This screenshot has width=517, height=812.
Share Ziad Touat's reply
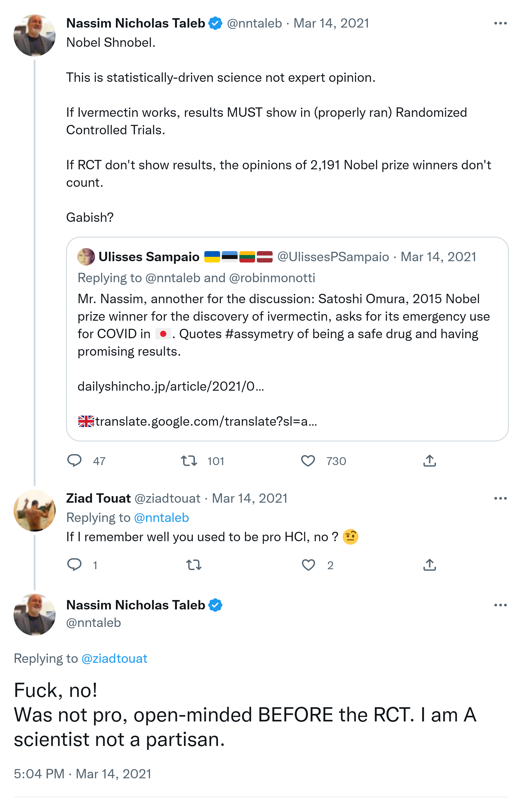429,565
